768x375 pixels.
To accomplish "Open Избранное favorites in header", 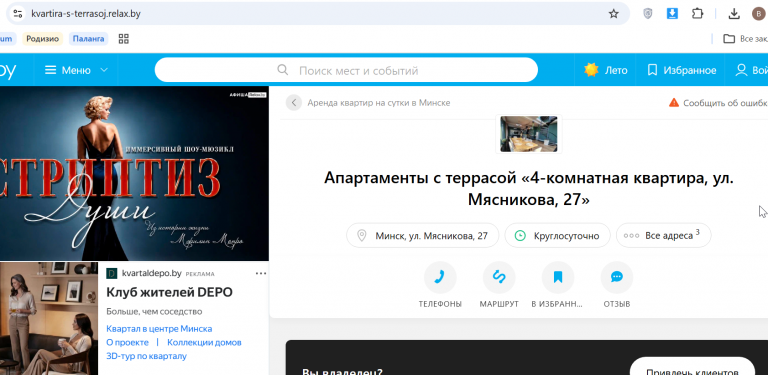I will tap(681, 70).
